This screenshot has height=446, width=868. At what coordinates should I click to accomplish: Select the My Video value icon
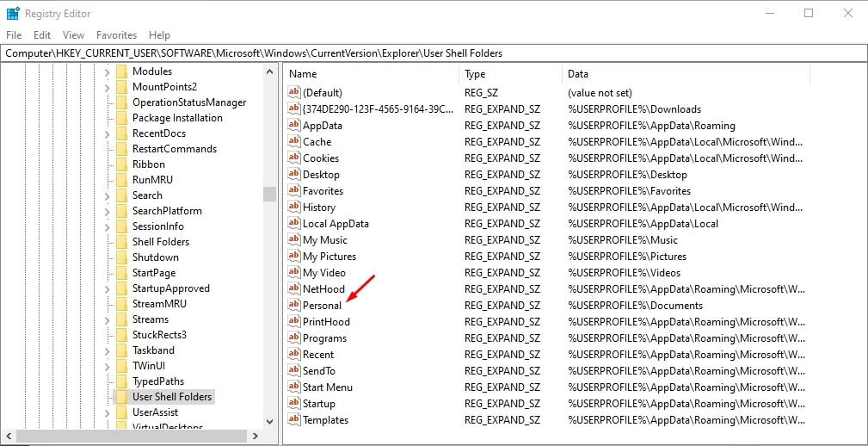click(x=294, y=273)
